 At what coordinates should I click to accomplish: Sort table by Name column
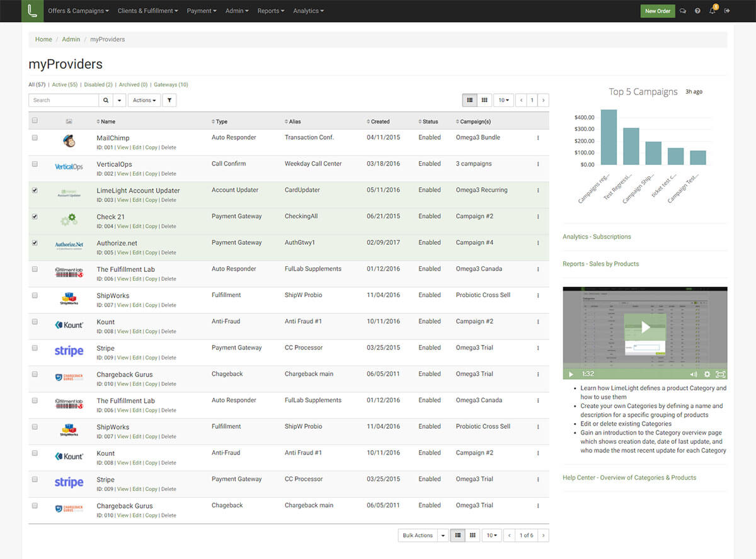[x=106, y=121]
